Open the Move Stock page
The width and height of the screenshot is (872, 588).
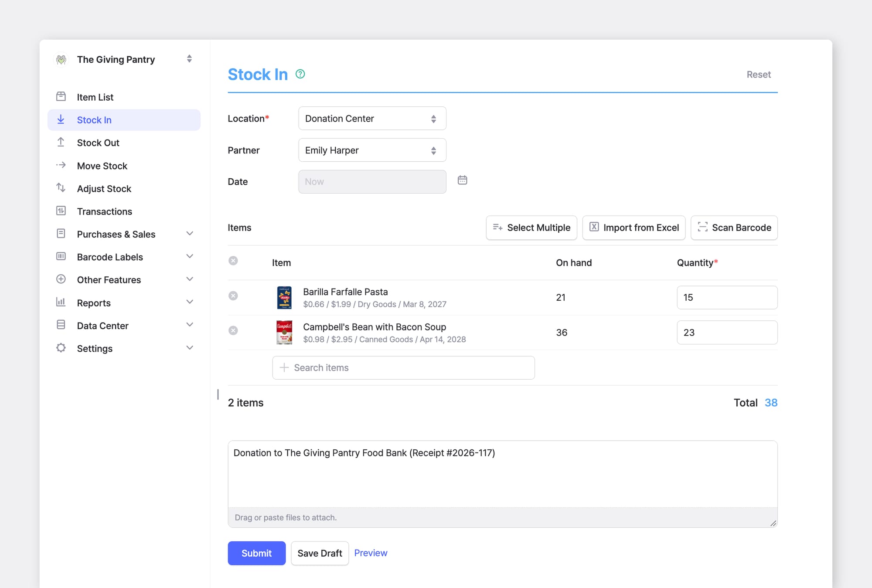pyautogui.click(x=124, y=166)
